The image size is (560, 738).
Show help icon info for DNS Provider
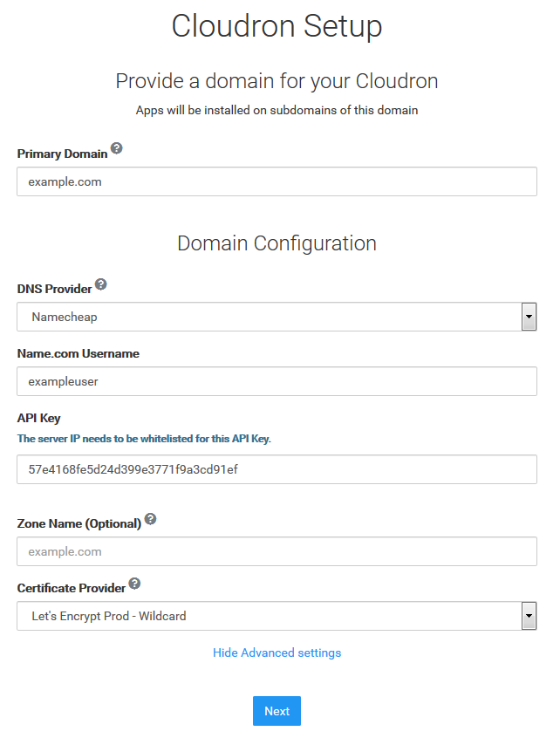pyautogui.click(x=100, y=284)
